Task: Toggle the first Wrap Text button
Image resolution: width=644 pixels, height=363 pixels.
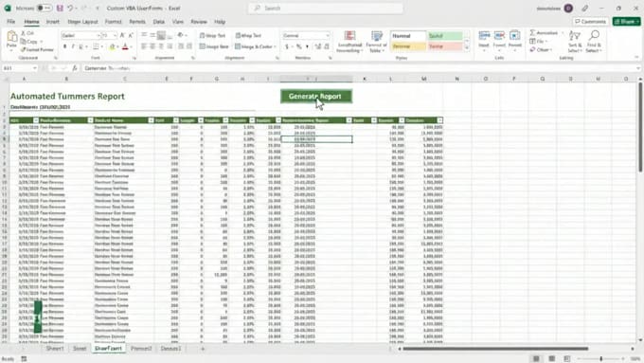Action: pos(212,36)
